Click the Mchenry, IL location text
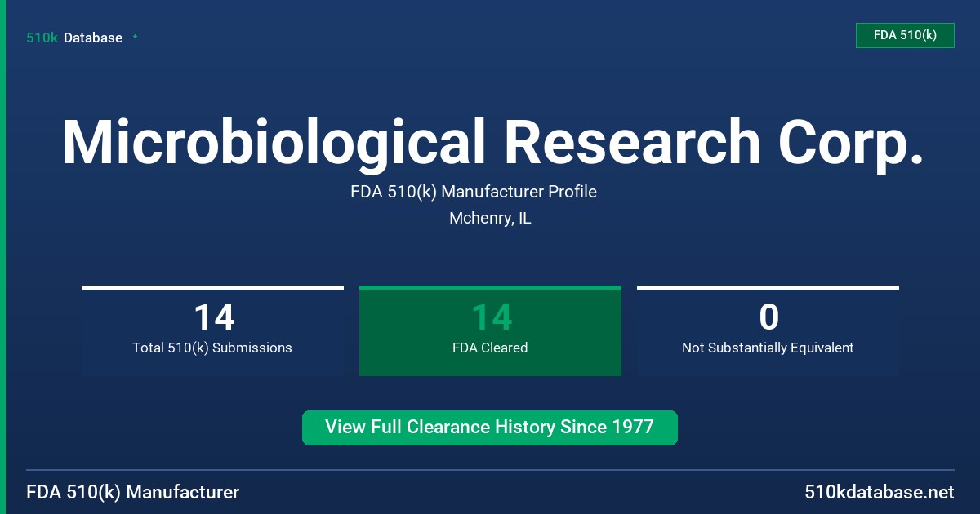 pyautogui.click(x=490, y=219)
